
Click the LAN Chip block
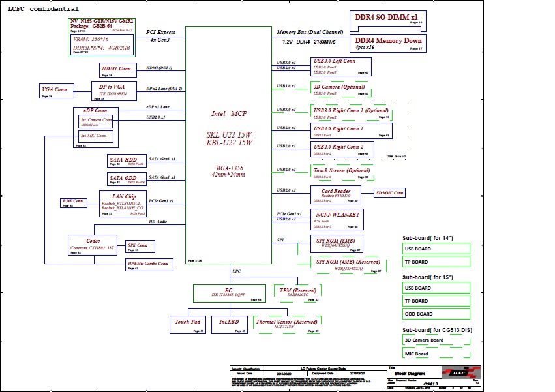[x=122, y=204]
